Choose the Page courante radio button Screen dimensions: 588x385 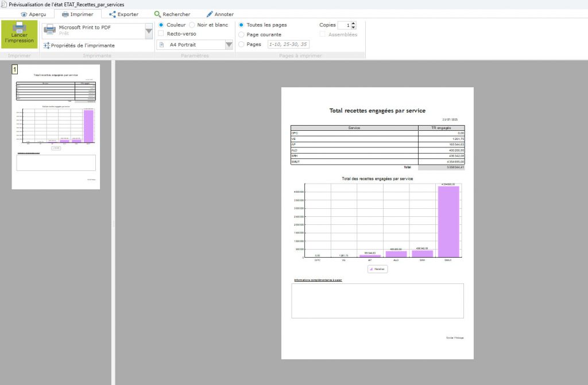pos(241,34)
